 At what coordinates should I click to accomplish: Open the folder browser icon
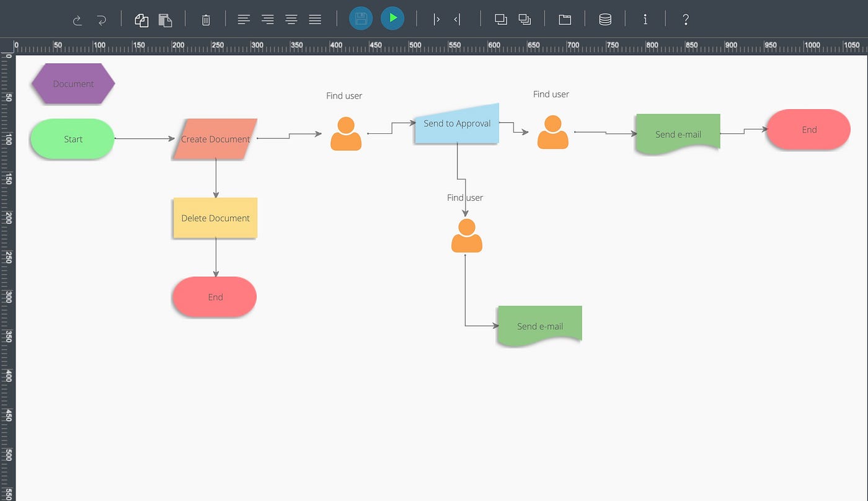coord(565,19)
